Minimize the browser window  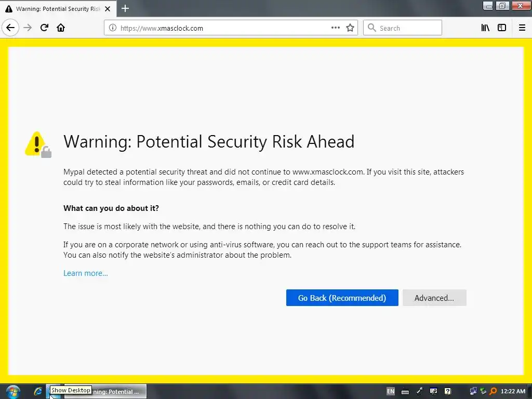pyautogui.click(x=488, y=5)
